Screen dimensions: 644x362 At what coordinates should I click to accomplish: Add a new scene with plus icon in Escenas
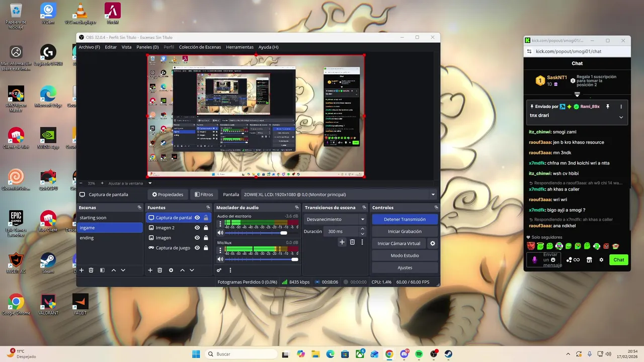82,270
